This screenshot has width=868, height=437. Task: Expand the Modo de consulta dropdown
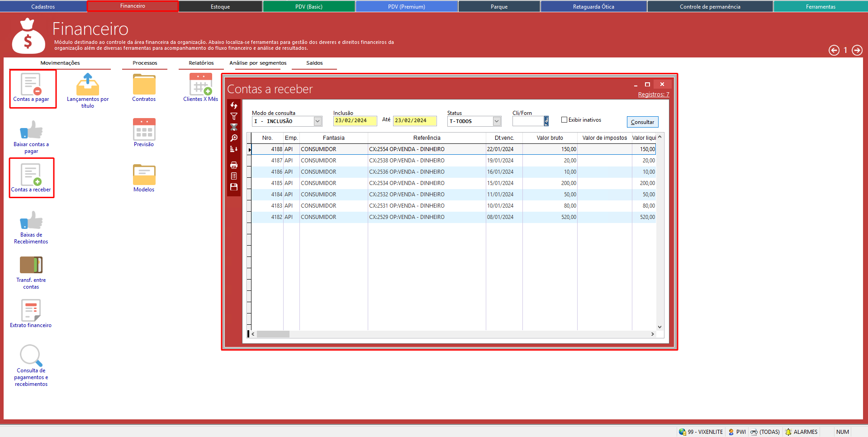pos(318,121)
